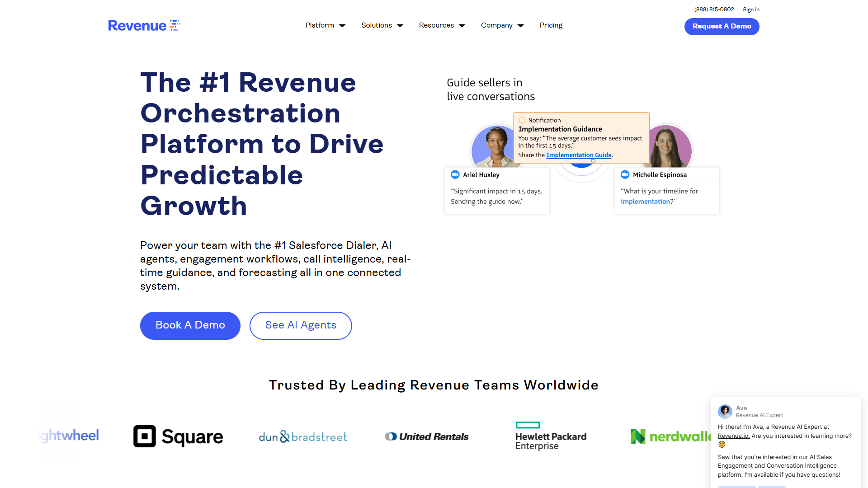Select the Zoom camera icon beside Ariel Huxley
Image resolution: width=868 pixels, height=488 pixels.
click(x=455, y=174)
